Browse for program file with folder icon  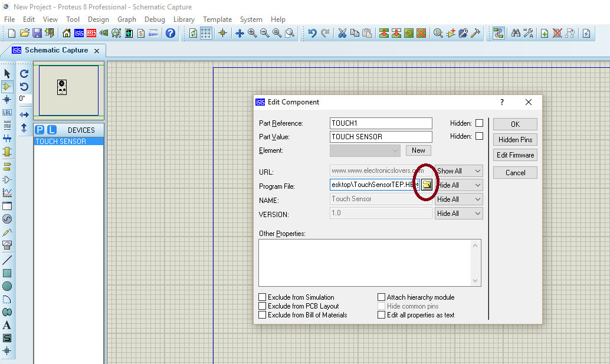427,184
